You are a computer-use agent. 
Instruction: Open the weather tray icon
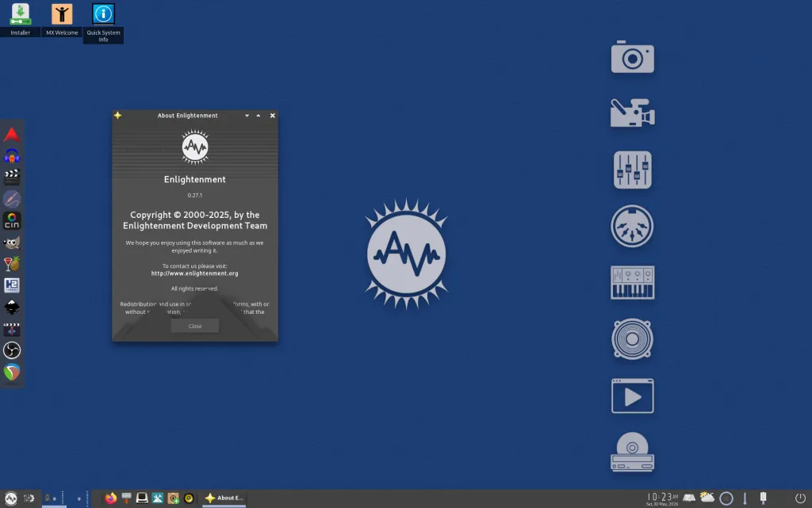pyautogui.click(x=707, y=498)
